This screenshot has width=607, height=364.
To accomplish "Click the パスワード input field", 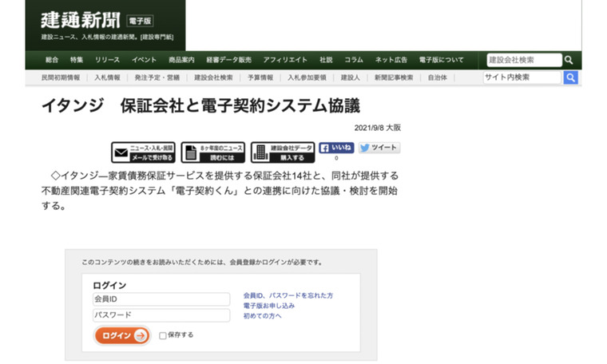I will (x=161, y=315).
